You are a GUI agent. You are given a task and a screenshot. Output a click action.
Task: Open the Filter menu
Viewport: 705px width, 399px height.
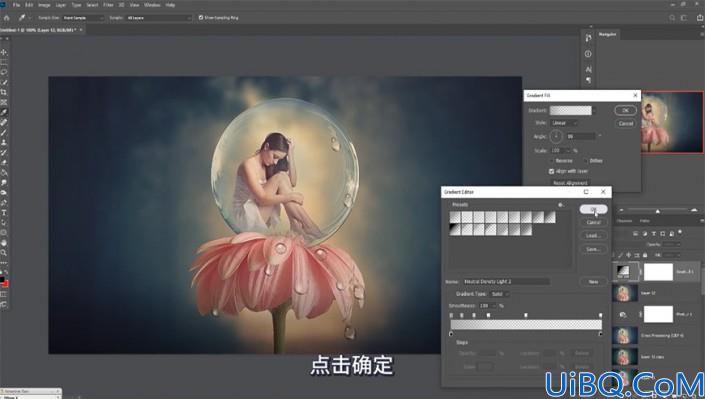tap(108, 5)
